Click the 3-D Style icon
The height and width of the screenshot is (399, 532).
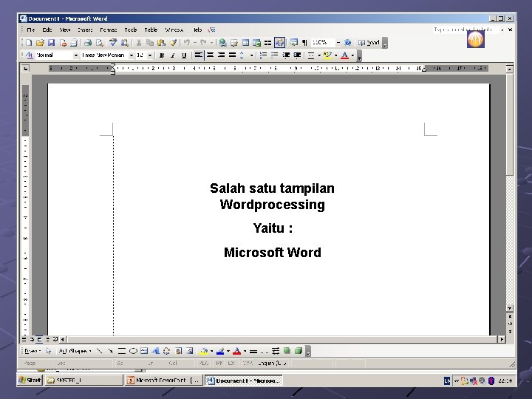tap(299, 351)
